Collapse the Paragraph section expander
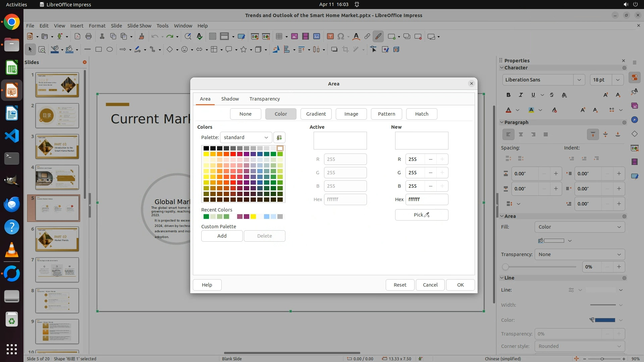The width and height of the screenshot is (644, 362). pyautogui.click(x=502, y=122)
